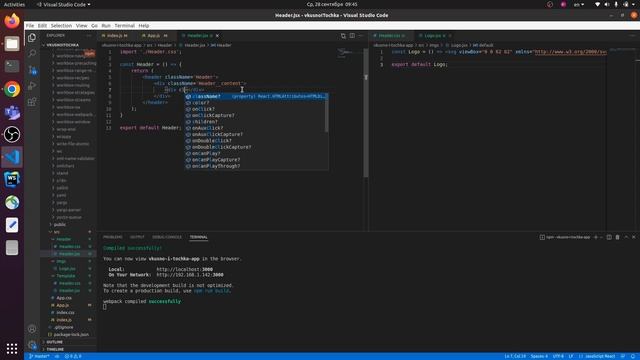Open Activities overview in top bar

click(14, 4)
